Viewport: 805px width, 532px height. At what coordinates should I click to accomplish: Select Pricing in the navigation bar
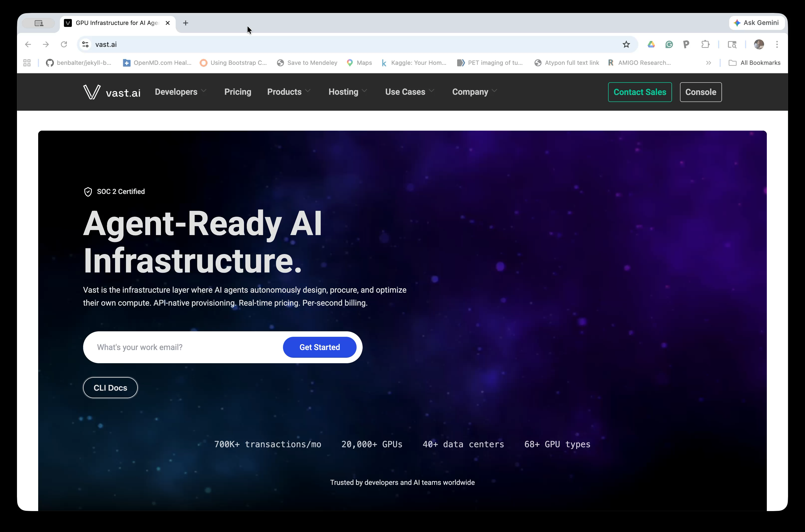pos(238,92)
